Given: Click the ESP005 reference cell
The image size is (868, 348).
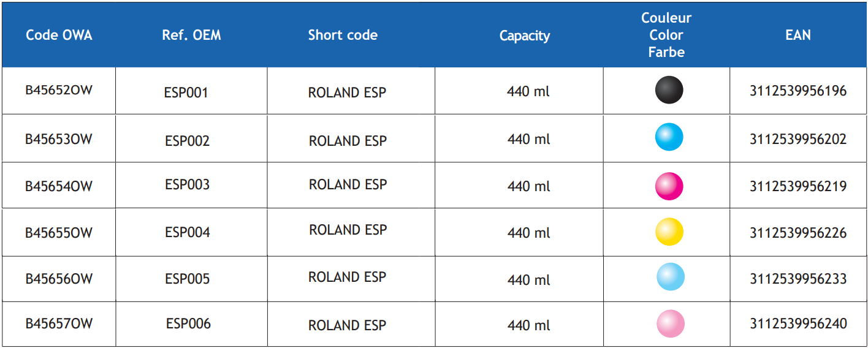Looking at the screenshot, I should [187, 279].
